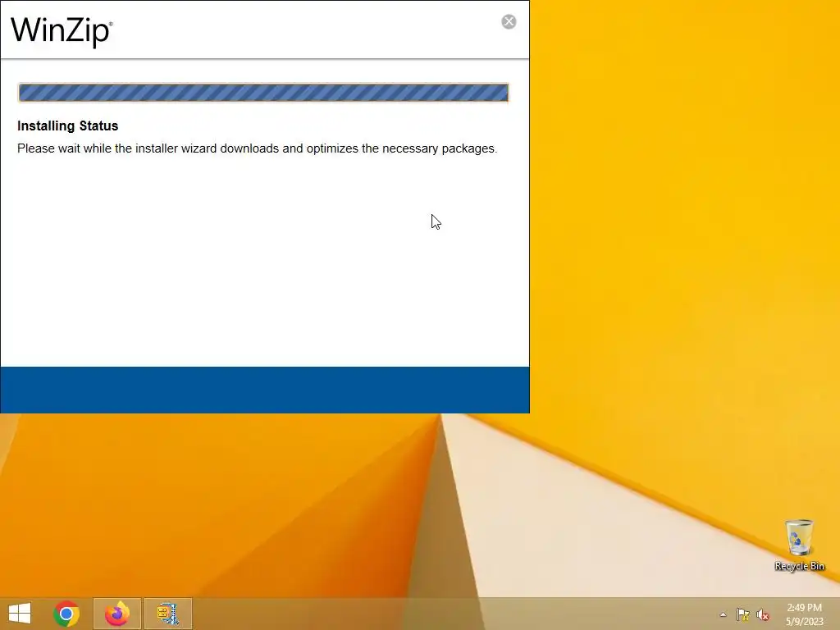
Task: Click the installation progress bar
Action: point(263,93)
